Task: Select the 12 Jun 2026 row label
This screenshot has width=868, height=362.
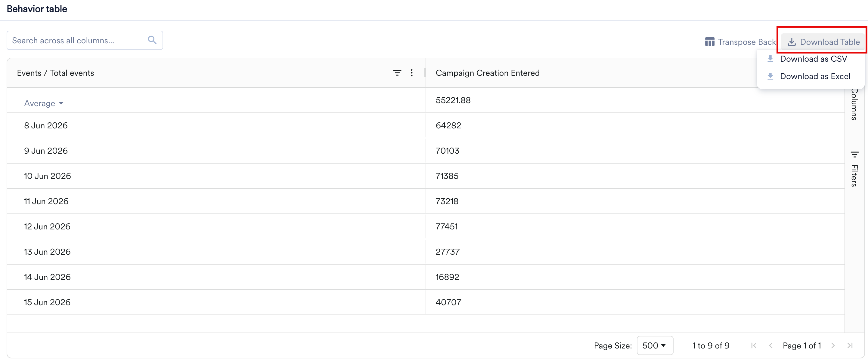Action: coord(47,227)
